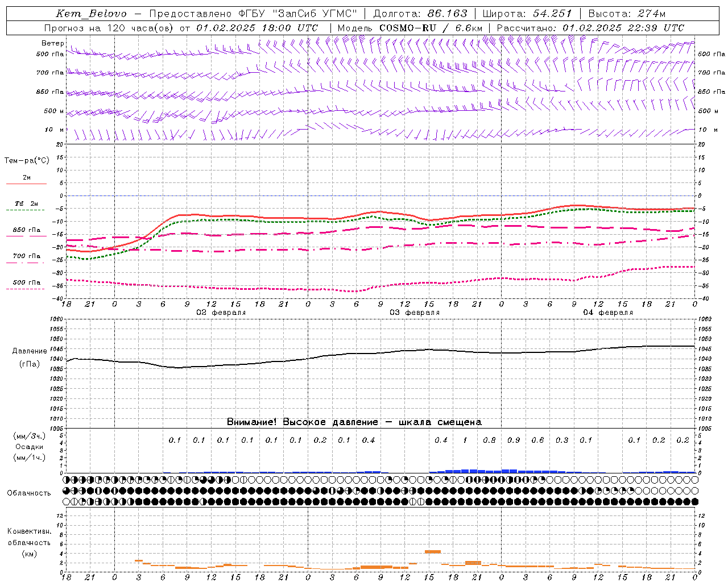Viewport: 728px width, 582px height.
Task: Click the 'Td 2м' dew point legend entry
Action: pyautogui.click(x=26, y=203)
